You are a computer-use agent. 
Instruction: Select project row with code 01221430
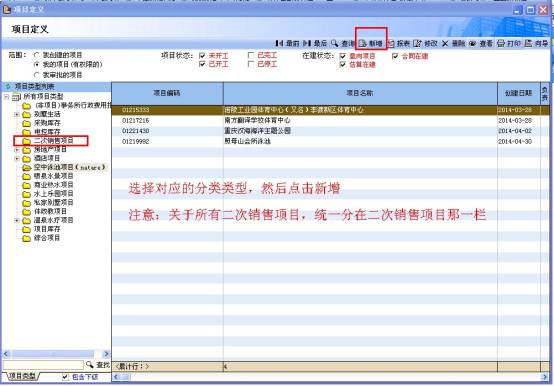331,131
